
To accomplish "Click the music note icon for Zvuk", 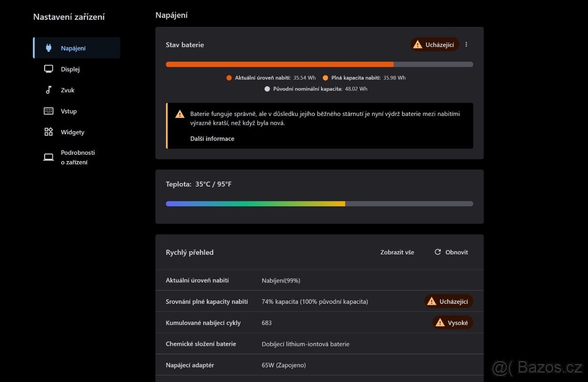I will pyautogui.click(x=49, y=90).
